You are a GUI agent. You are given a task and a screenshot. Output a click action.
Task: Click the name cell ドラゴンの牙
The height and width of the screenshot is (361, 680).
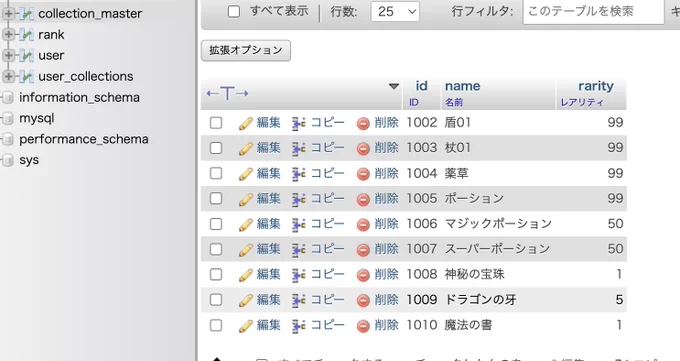pyautogui.click(x=481, y=300)
